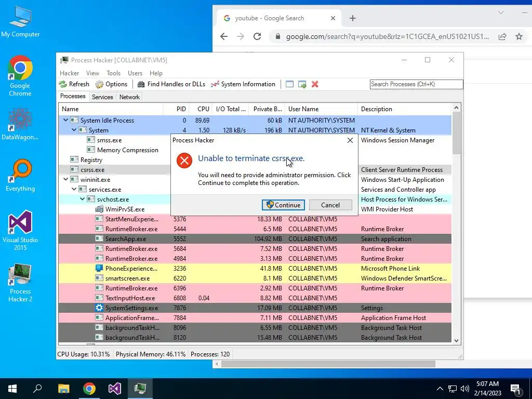Open the Tools menu
This screenshot has height=399, width=532.
pos(113,73)
